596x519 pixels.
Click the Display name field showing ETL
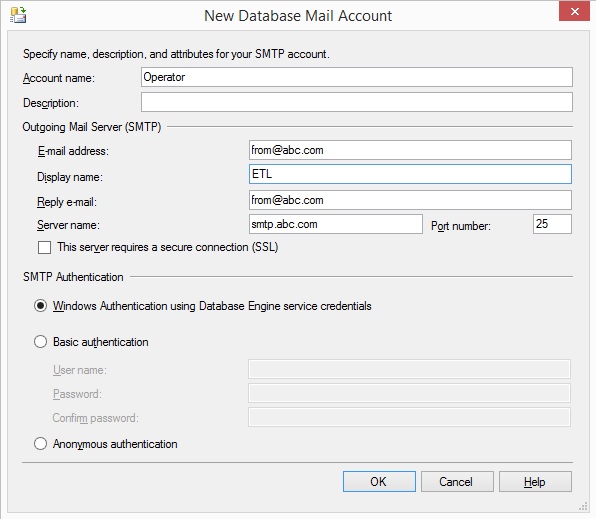(410, 174)
